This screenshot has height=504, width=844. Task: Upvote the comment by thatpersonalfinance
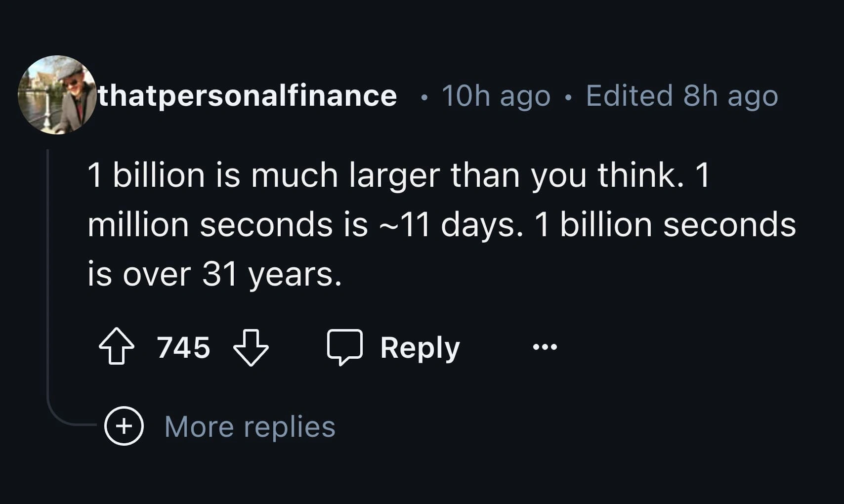click(116, 346)
